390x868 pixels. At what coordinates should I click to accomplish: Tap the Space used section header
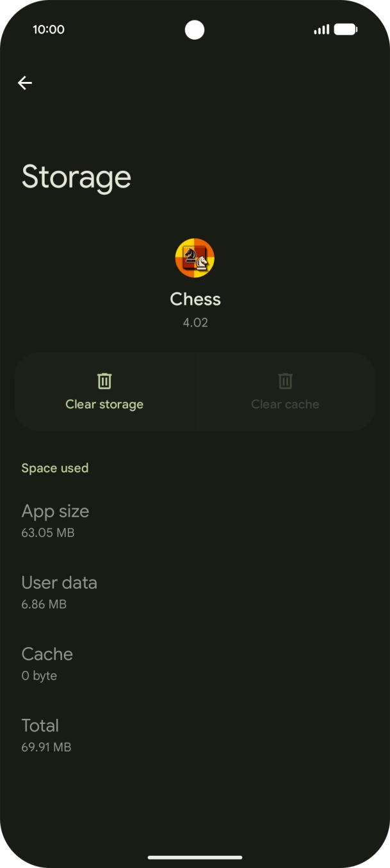[55, 468]
